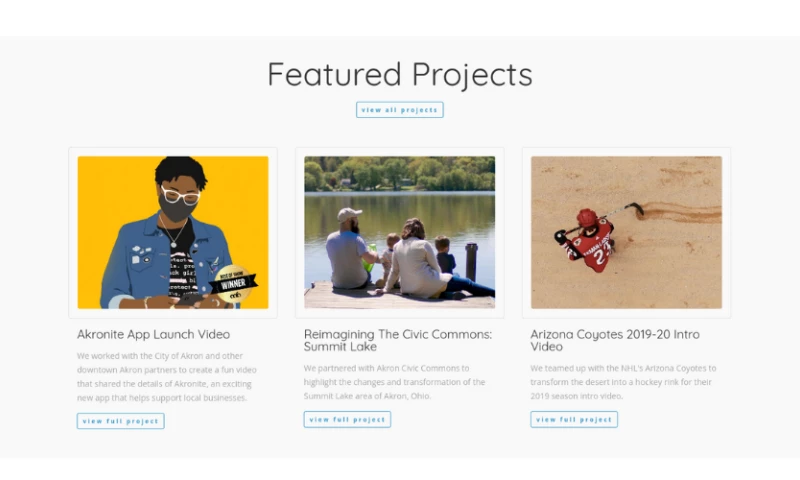View full project for Summit Lake
Image resolution: width=800 pixels, height=480 pixels.
(347, 420)
